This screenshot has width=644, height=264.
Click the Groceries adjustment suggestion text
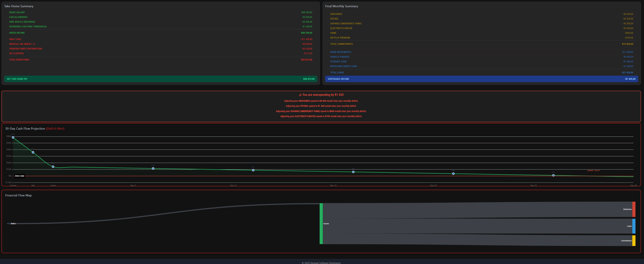tap(321, 101)
